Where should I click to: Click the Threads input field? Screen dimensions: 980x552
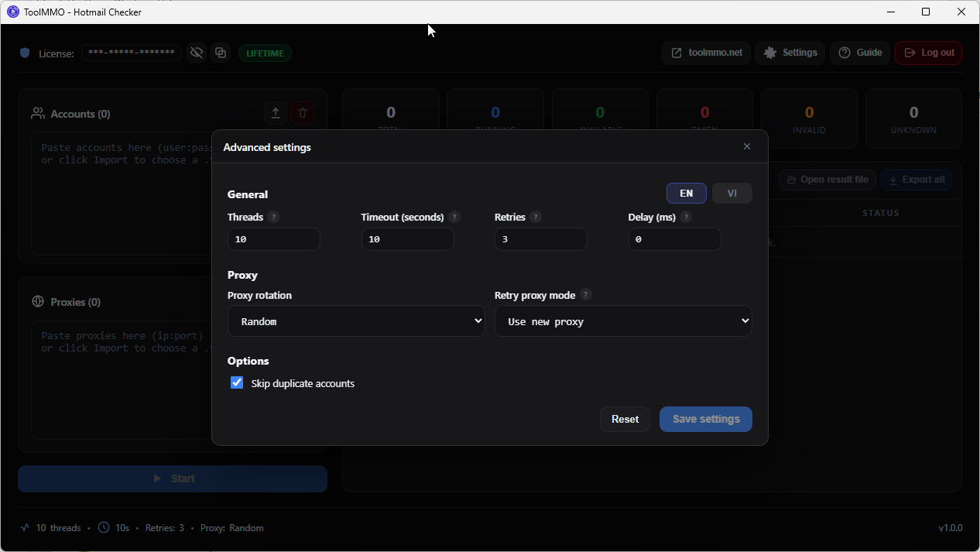pyautogui.click(x=273, y=239)
